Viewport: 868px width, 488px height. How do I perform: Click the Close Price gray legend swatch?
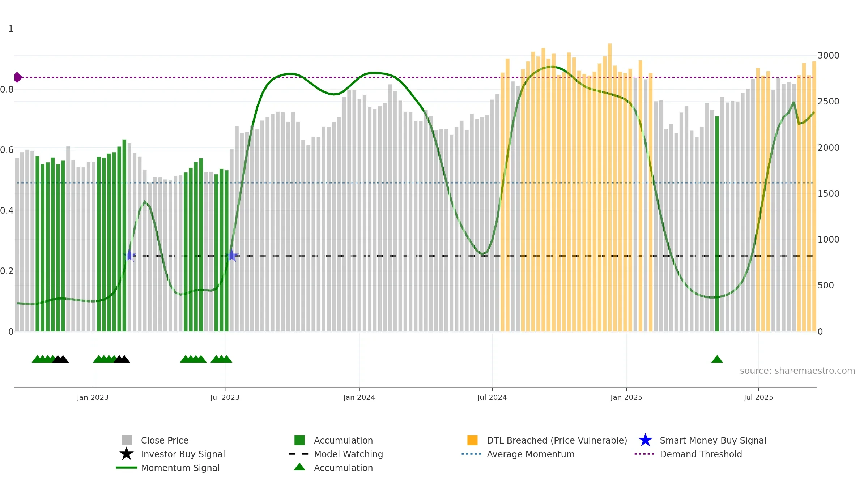pyautogui.click(x=127, y=440)
